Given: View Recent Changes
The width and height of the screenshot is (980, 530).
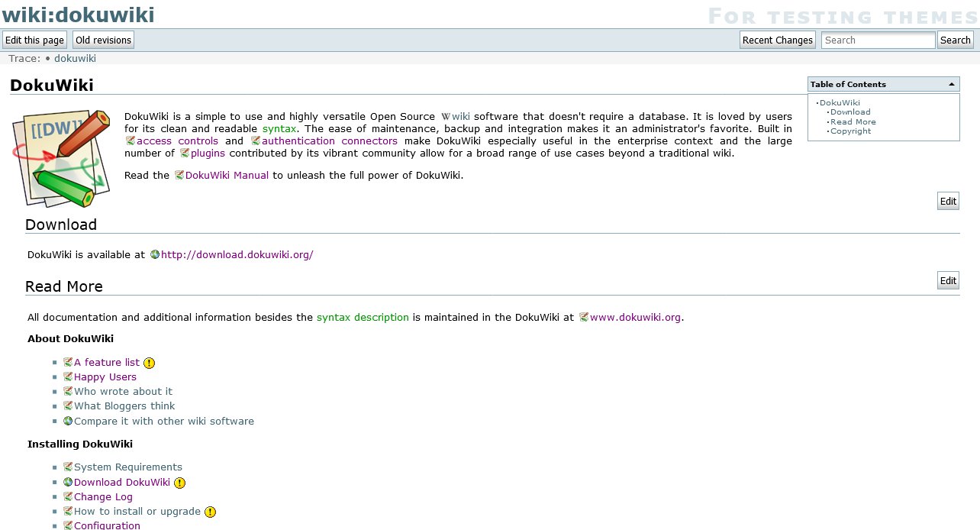Looking at the screenshot, I should pyautogui.click(x=778, y=40).
